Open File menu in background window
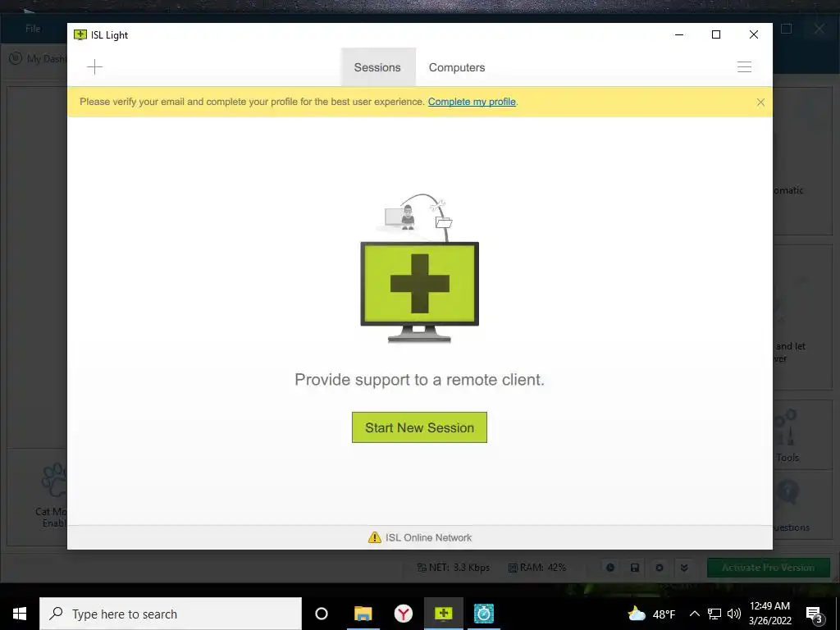Image resolution: width=840 pixels, height=630 pixels. pyautogui.click(x=33, y=29)
